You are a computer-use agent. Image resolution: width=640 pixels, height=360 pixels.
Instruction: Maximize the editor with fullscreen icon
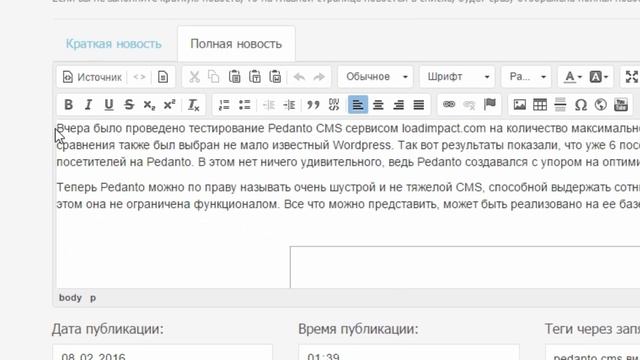click(x=631, y=77)
